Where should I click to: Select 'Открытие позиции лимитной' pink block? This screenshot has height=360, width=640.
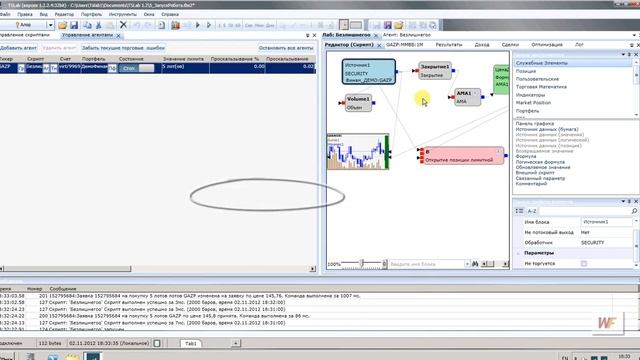click(x=462, y=156)
